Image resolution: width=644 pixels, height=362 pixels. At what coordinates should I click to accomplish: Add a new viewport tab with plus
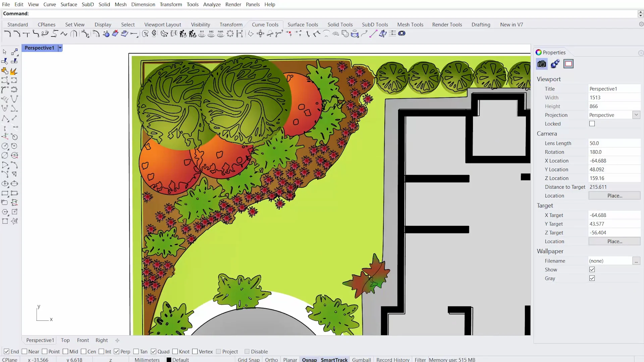click(117, 340)
